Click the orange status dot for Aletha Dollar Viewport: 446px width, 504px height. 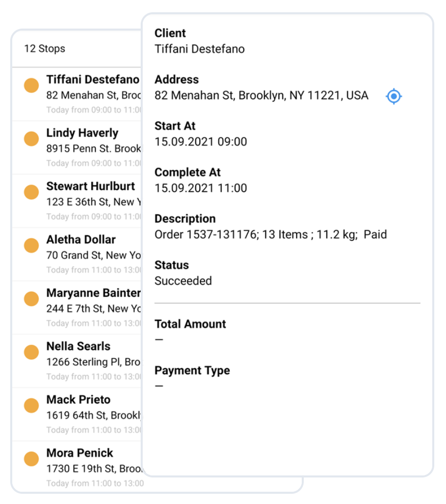pyautogui.click(x=31, y=245)
